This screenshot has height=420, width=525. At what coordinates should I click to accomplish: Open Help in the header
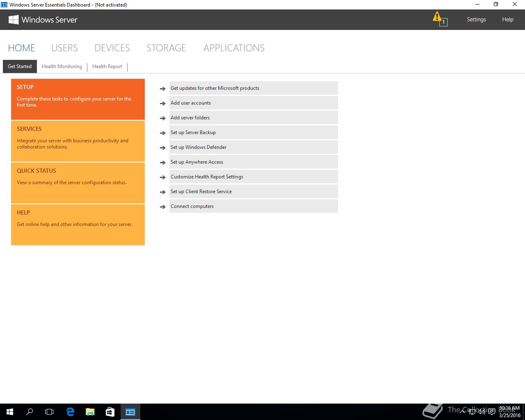coord(508,19)
